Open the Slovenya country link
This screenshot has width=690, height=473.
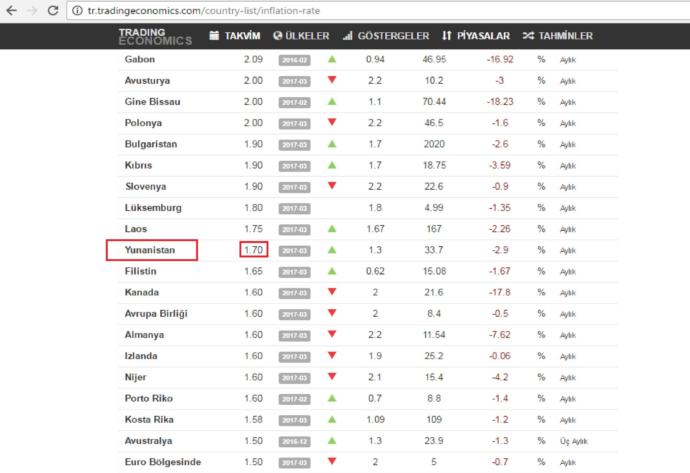[x=145, y=186]
